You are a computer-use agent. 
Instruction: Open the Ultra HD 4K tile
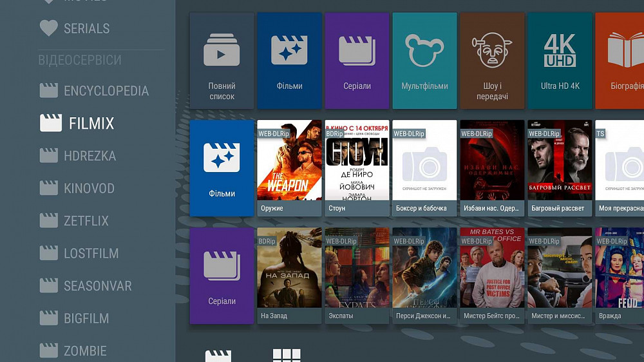[560, 61]
